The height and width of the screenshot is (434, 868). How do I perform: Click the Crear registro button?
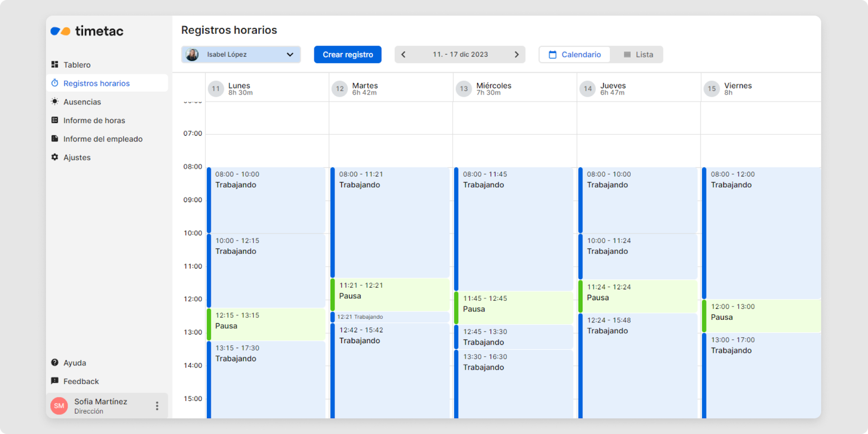(x=348, y=55)
